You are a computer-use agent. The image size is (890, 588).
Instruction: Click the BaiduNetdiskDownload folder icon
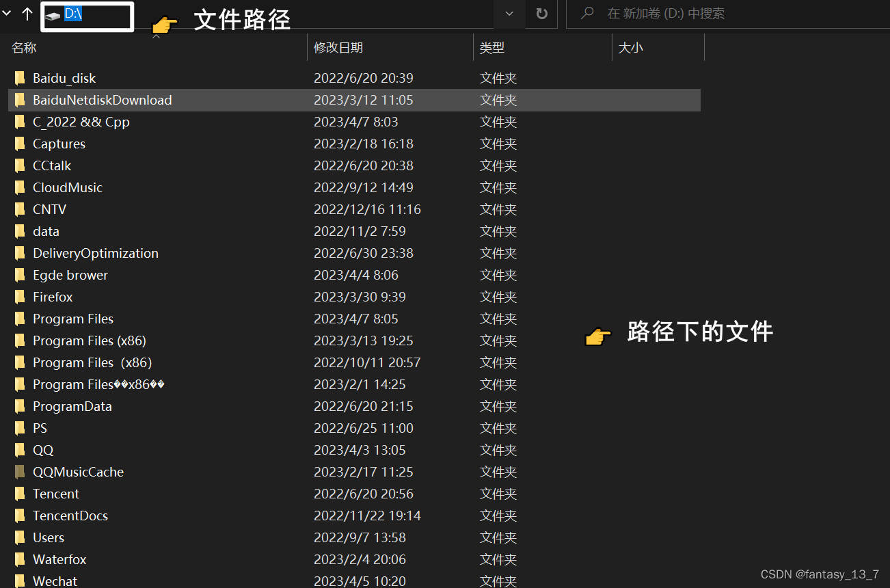tap(20, 100)
